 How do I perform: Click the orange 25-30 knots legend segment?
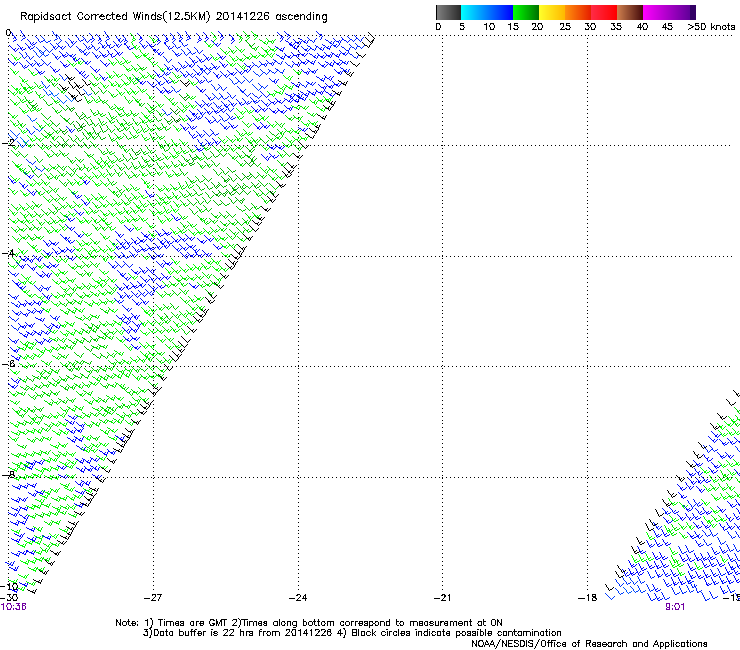click(x=578, y=12)
